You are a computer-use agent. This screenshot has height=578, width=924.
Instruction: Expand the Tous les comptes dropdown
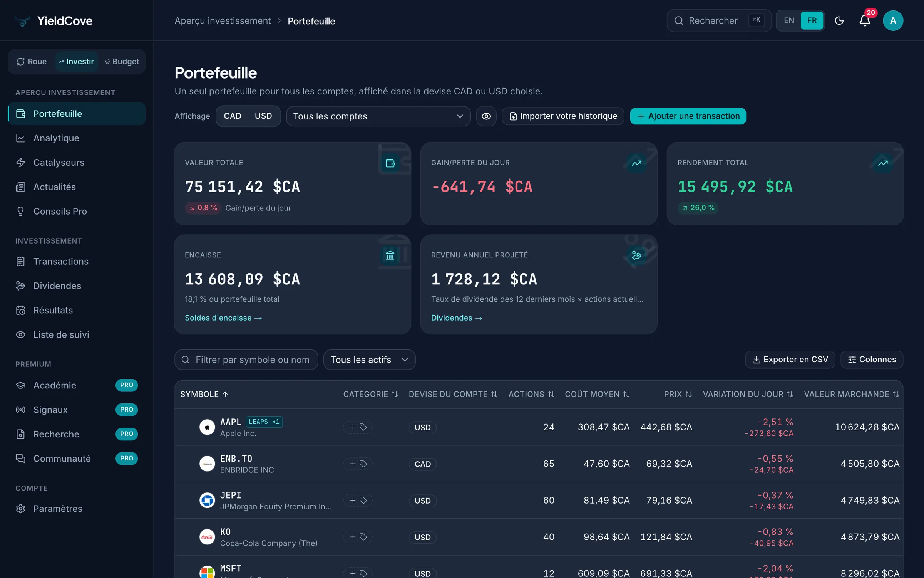[x=378, y=116]
